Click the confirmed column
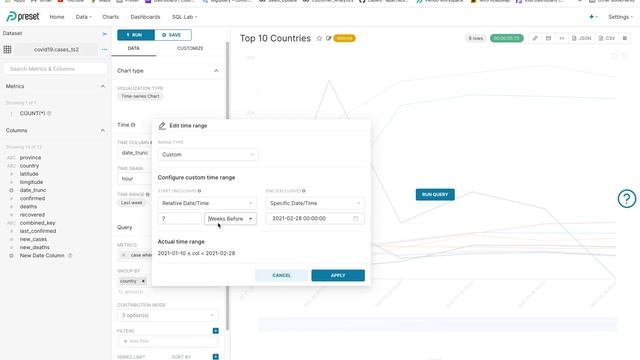The height and width of the screenshot is (360, 640). pos(32,198)
